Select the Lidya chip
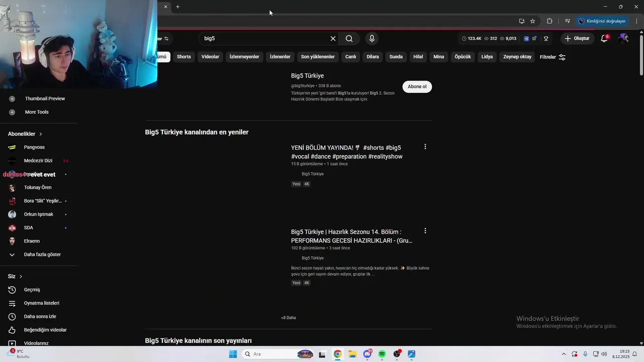 coord(487,57)
